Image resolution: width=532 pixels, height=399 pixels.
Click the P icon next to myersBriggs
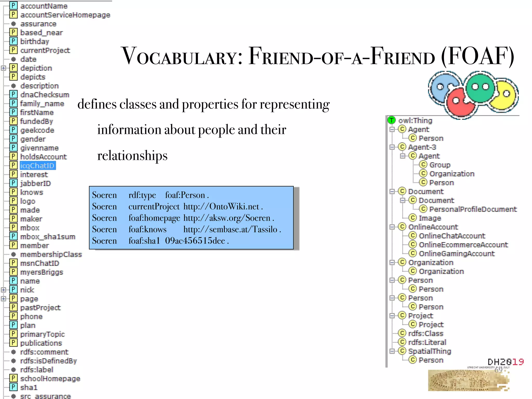pos(13,272)
